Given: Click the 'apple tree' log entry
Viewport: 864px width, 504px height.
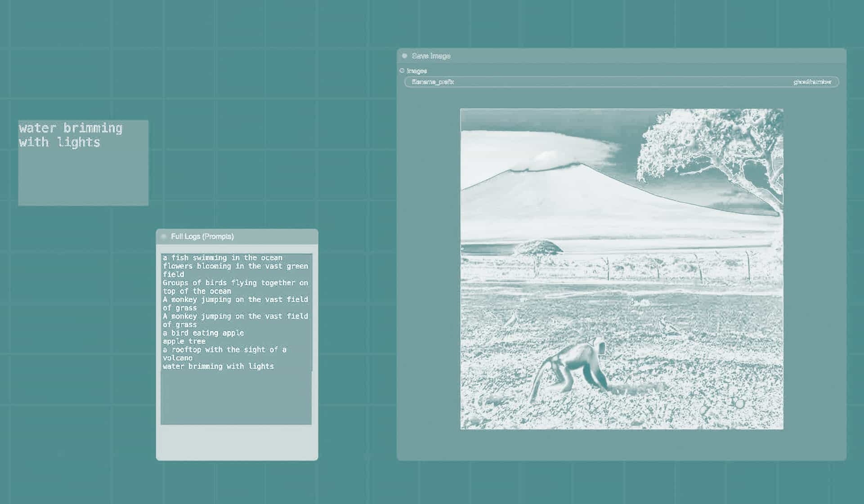Looking at the screenshot, I should pyautogui.click(x=184, y=341).
